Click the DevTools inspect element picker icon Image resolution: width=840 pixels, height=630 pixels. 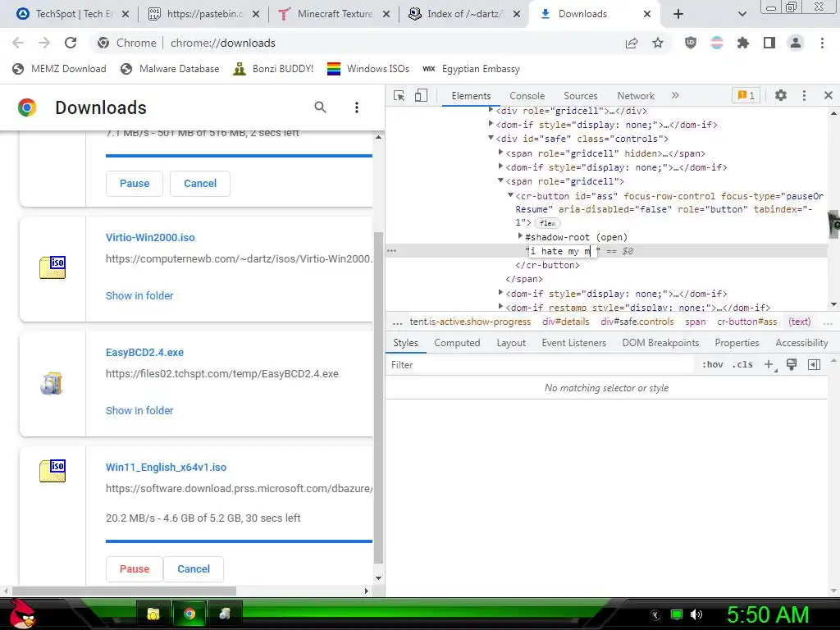pyautogui.click(x=399, y=95)
